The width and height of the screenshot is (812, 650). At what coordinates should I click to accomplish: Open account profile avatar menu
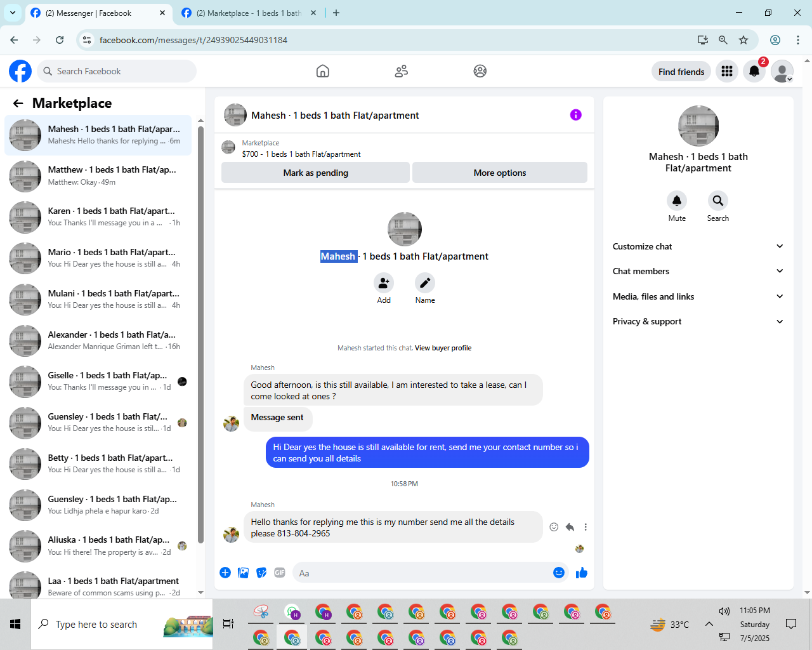click(782, 72)
